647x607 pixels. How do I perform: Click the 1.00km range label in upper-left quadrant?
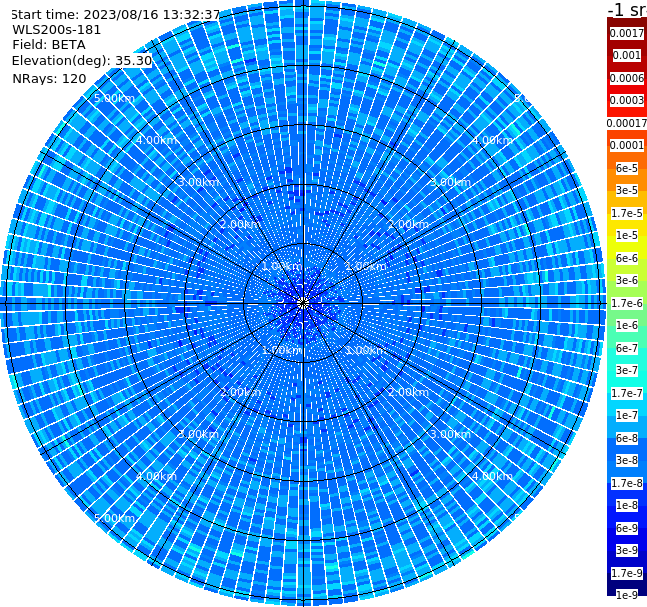[x=282, y=266]
